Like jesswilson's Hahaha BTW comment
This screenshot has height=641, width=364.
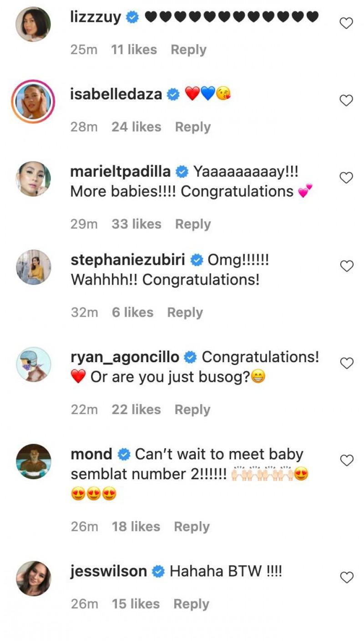click(346, 578)
